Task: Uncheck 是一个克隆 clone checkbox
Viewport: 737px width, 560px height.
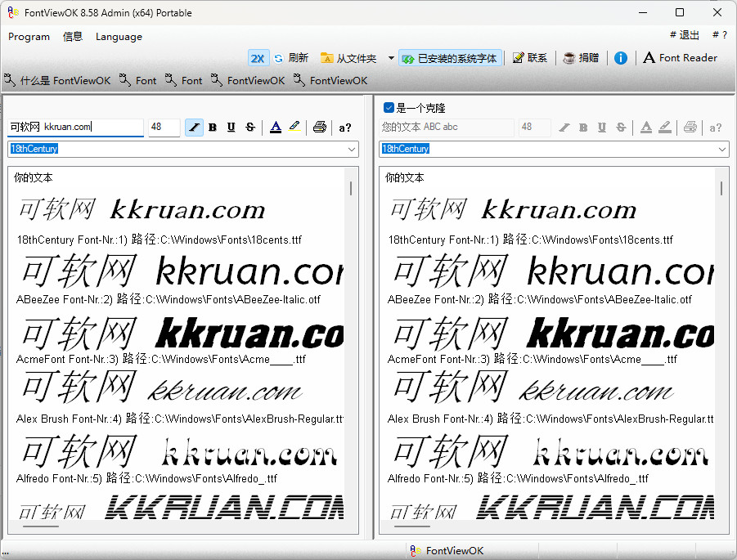Action: [x=389, y=108]
